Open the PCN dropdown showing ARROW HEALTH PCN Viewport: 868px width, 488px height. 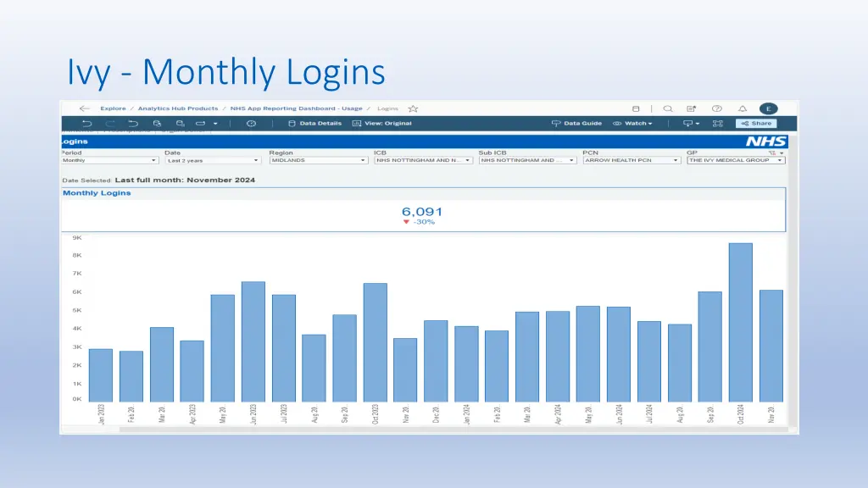(632, 160)
